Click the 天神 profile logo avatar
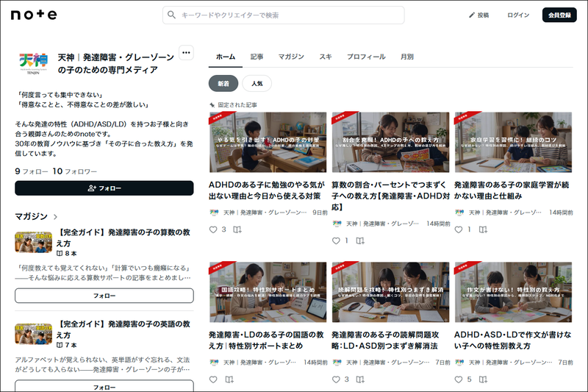The width and height of the screenshot is (588, 392). pos(33,64)
